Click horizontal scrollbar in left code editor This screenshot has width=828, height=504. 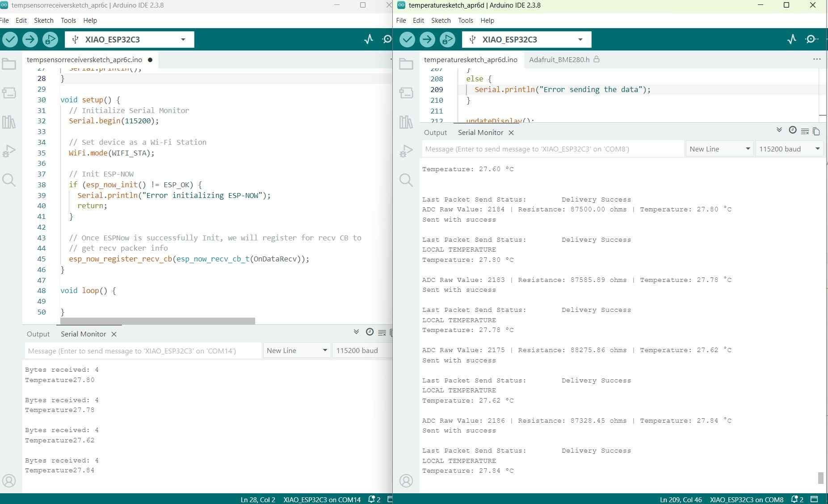pos(157,321)
